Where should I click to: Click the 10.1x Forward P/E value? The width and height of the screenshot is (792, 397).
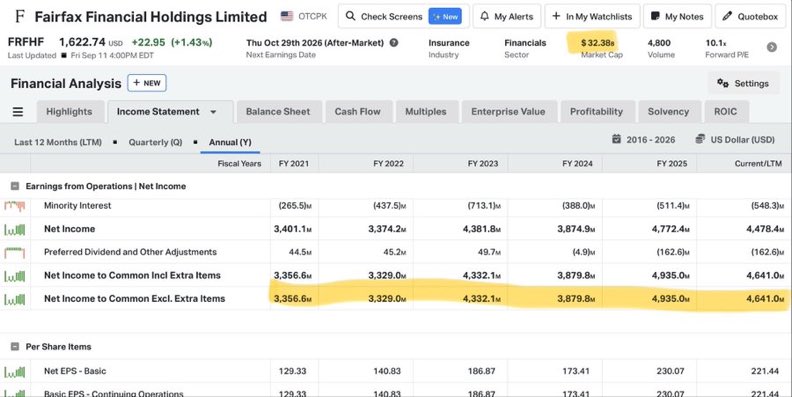pos(715,43)
